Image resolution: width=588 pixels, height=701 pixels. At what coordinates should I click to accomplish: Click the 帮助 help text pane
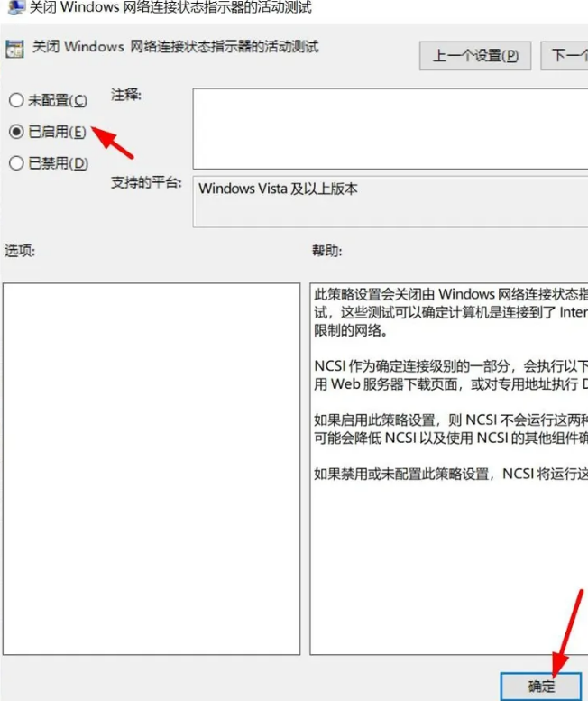(x=448, y=468)
